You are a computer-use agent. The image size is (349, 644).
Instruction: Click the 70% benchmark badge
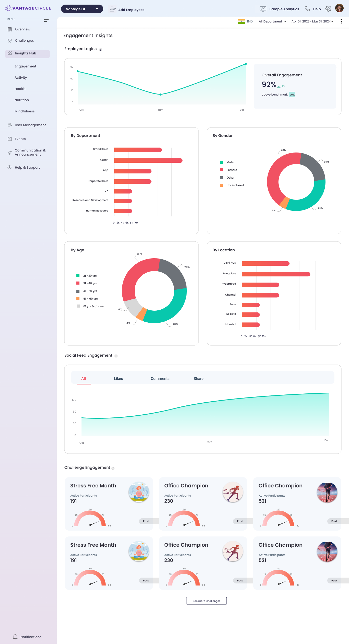point(292,95)
